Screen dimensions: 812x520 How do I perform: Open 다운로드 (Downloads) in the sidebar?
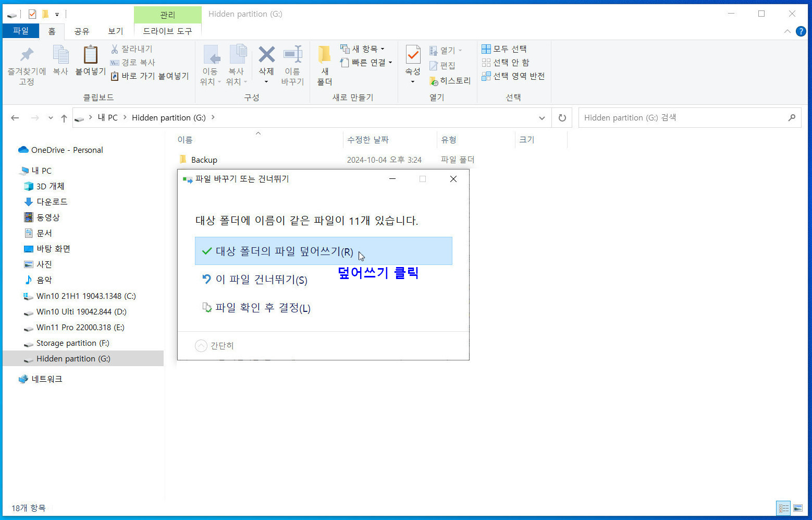click(52, 202)
